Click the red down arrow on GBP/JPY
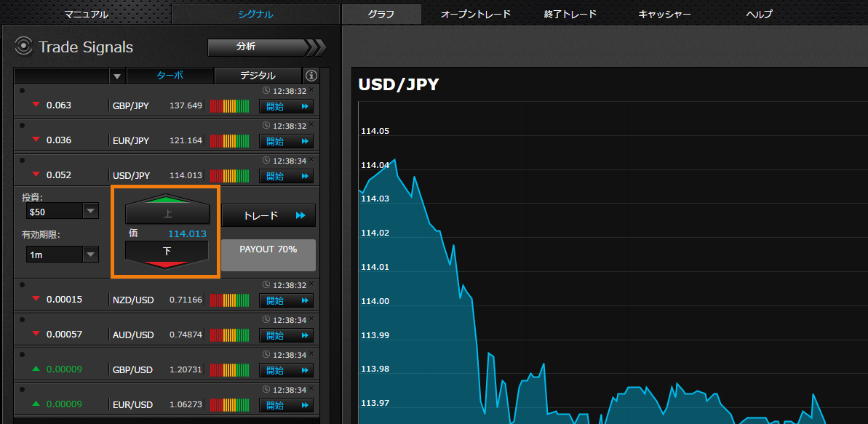The height and width of the screenshot is (424, 868). coord(36,105)
